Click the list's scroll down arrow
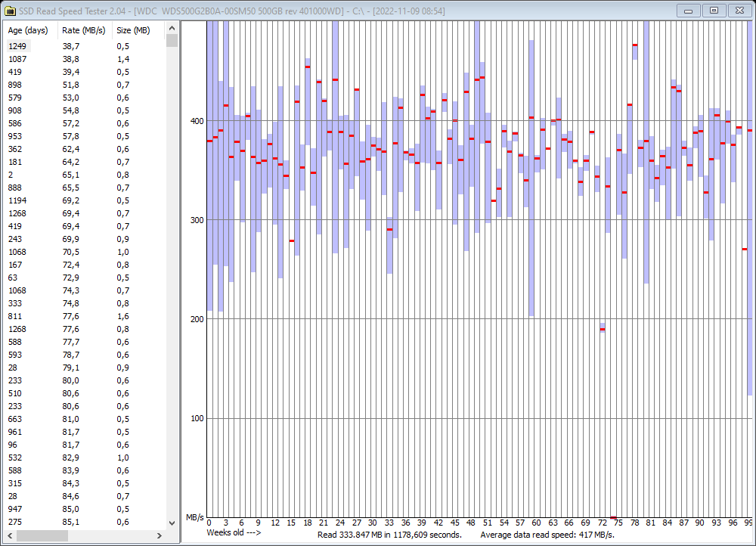This screenshot has width=756, height=546. coord(172,523)
